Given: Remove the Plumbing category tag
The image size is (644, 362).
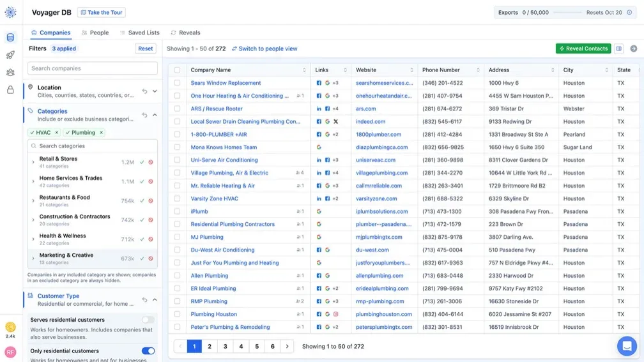Looking at the screenshot, I should click(x=101, y=133).
